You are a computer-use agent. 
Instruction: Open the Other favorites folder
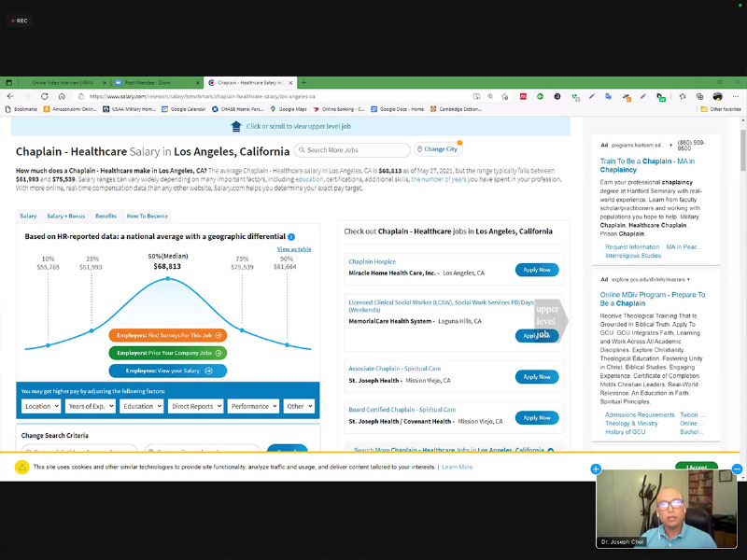[x=721, y=109]
